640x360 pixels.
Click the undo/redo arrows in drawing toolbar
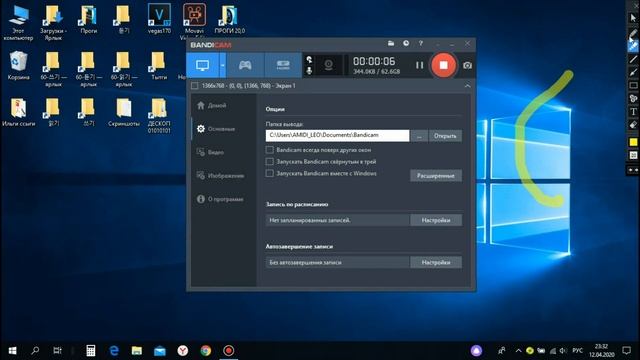point(633,170)
